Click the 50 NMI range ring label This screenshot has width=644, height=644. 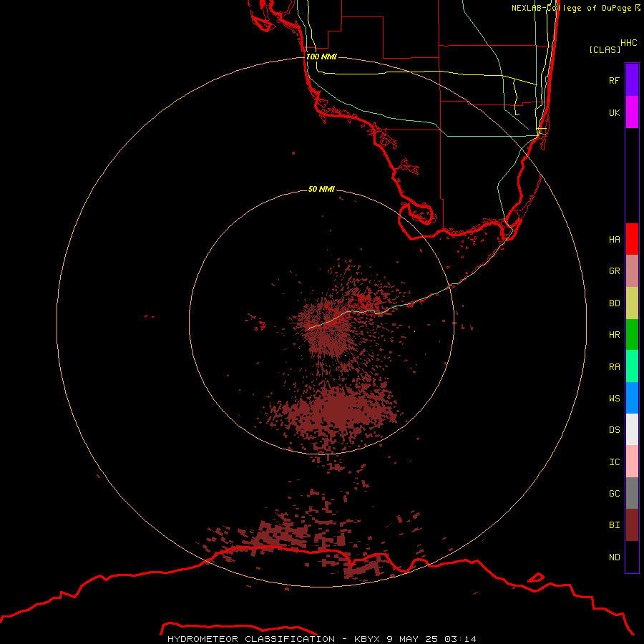(321, 189)
